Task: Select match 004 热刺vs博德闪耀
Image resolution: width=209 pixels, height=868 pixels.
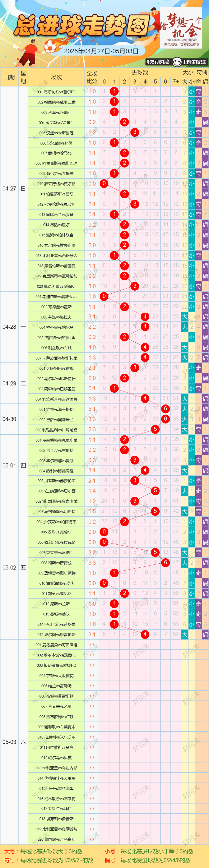Action: click(x=57, y=471)
